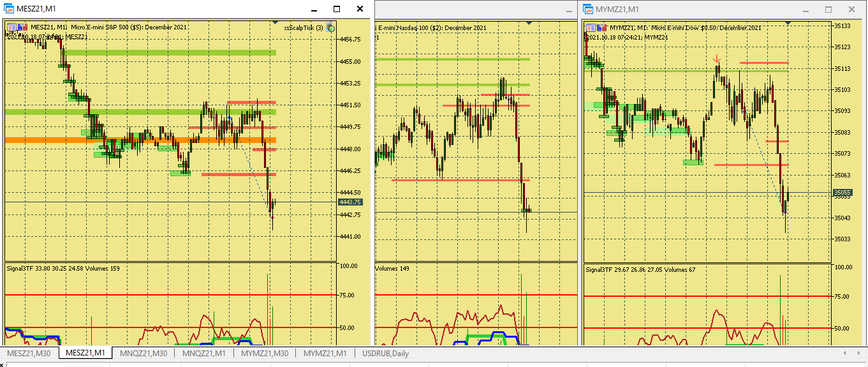Open the MNQZ21,M30 chart tab
The image size is (868, 367).
[143, 353]
